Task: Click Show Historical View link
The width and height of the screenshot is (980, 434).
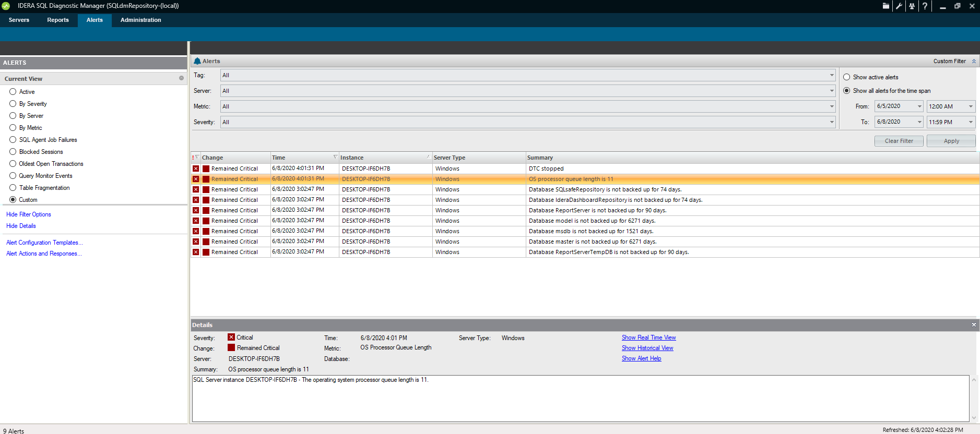Action: tap(647, 348)
